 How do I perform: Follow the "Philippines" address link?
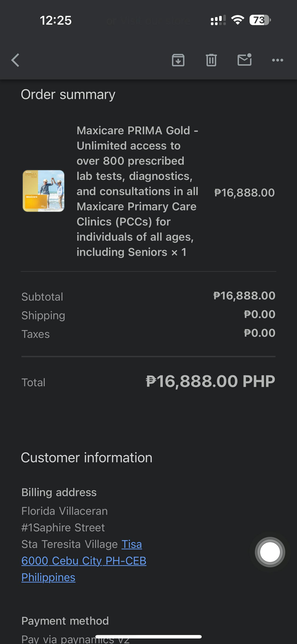[x=48, y=577]
